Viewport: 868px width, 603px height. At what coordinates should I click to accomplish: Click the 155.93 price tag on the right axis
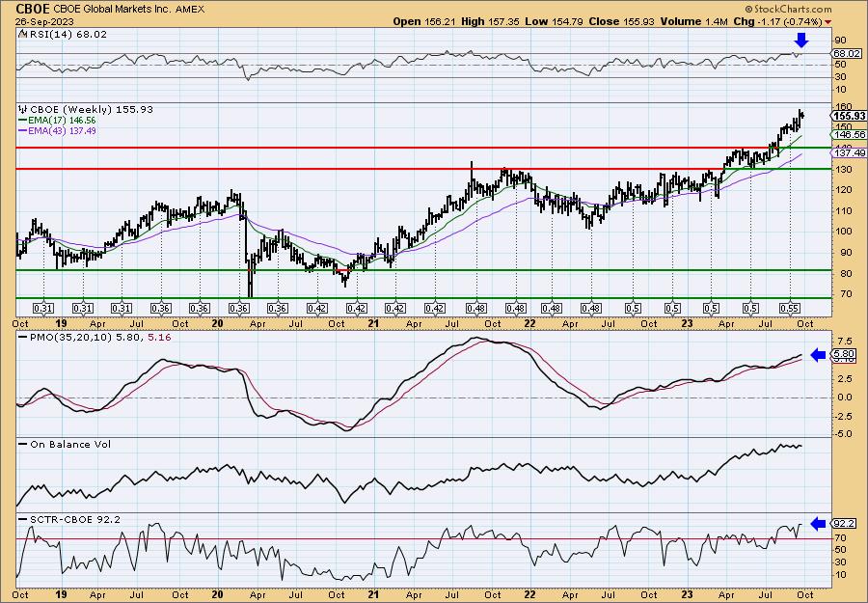click(x=849, y=116)
